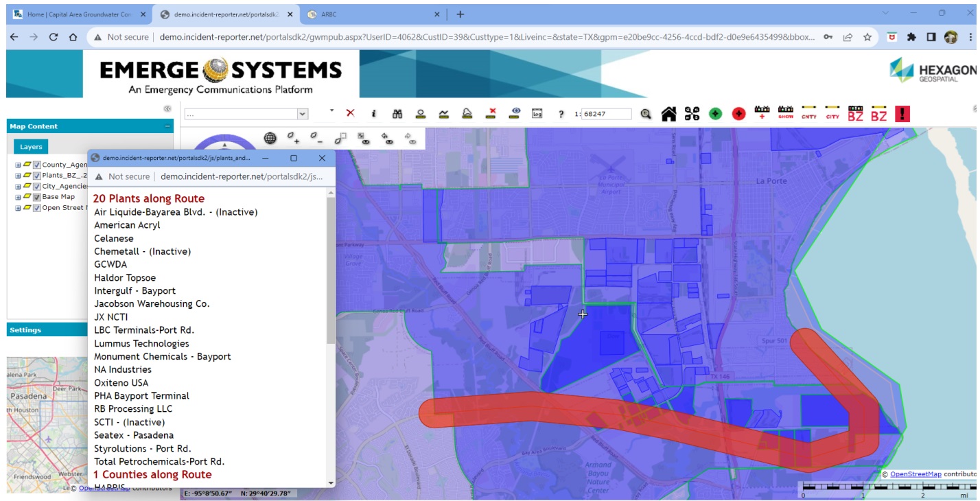Open the toolbar combo box dropdown
Image resolution: width=980 pixels, height=501 pixels.
[302, 114]
